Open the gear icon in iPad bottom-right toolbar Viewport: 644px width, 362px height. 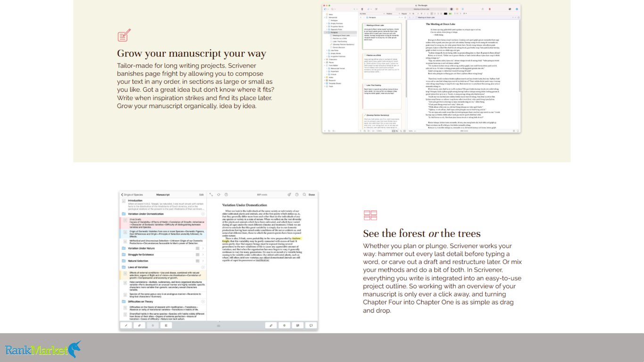point(284,325)
